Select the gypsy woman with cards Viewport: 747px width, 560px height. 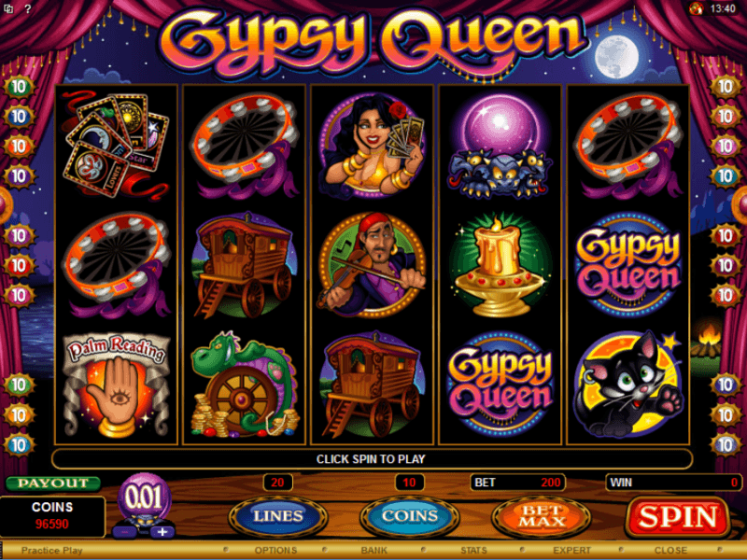(372, 146)
